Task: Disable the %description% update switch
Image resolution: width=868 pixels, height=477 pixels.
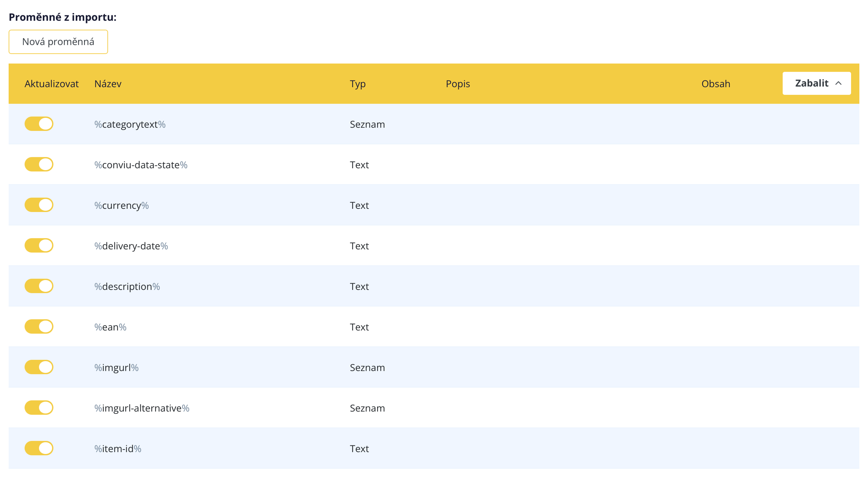Action: tap(39, 286)
